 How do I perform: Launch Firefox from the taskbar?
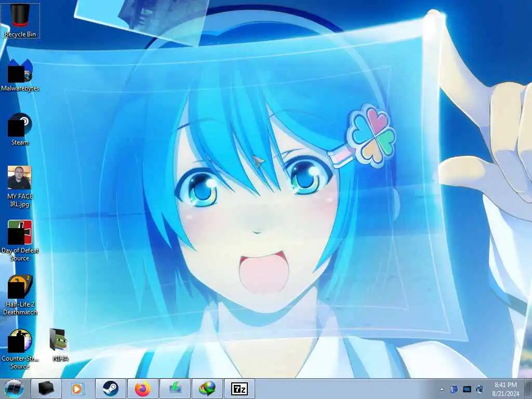point(143,389)
